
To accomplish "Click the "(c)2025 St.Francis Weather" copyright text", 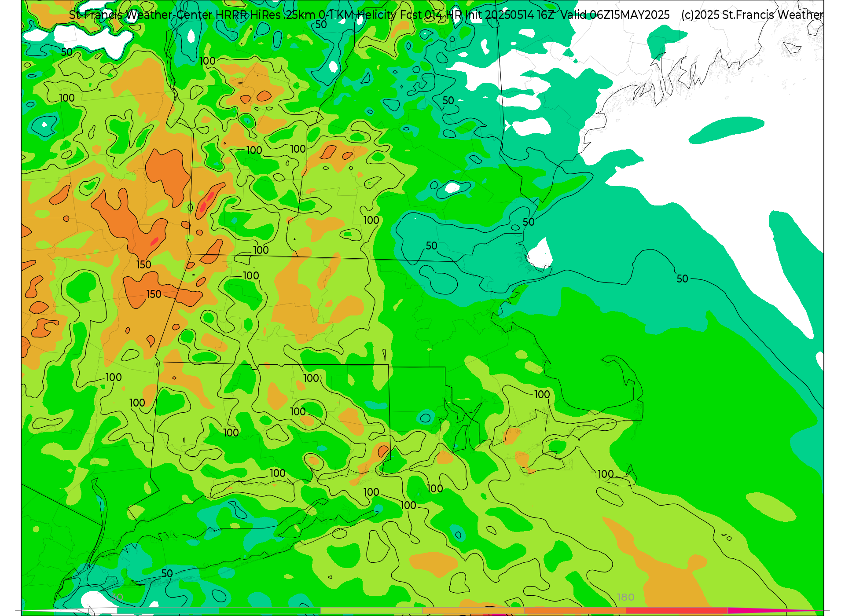I will click(x=752, y=15).
